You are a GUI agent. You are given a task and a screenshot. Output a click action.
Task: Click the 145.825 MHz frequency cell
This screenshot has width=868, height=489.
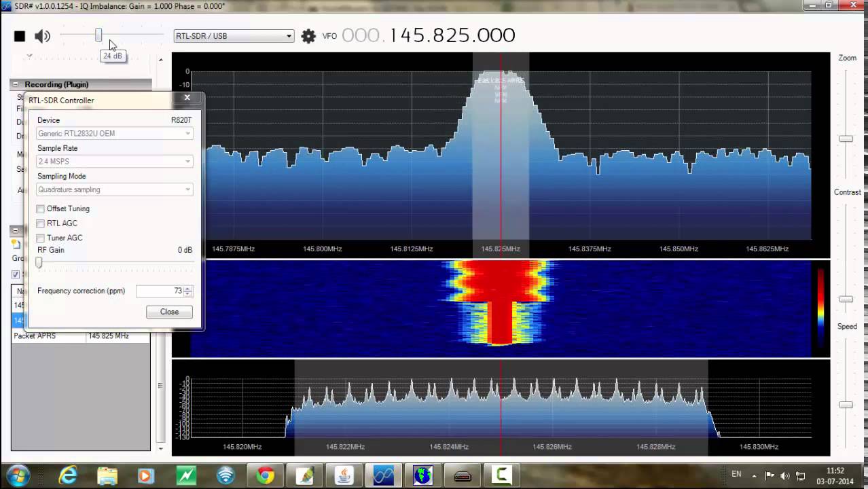109,336
